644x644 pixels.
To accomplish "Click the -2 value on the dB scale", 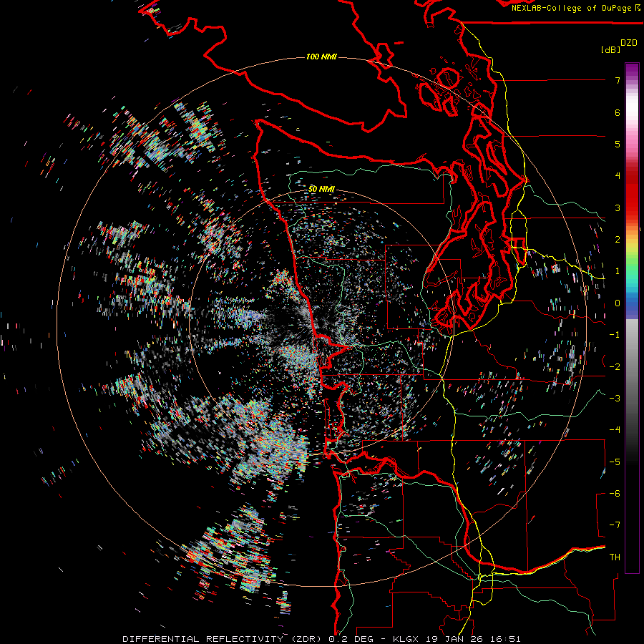I will coord(615,367).
